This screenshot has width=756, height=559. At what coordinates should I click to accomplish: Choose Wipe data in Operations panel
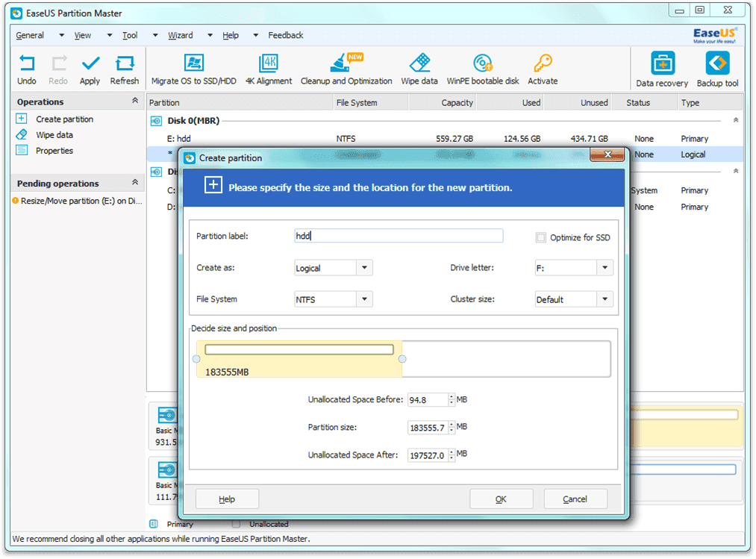click(54, 135)
